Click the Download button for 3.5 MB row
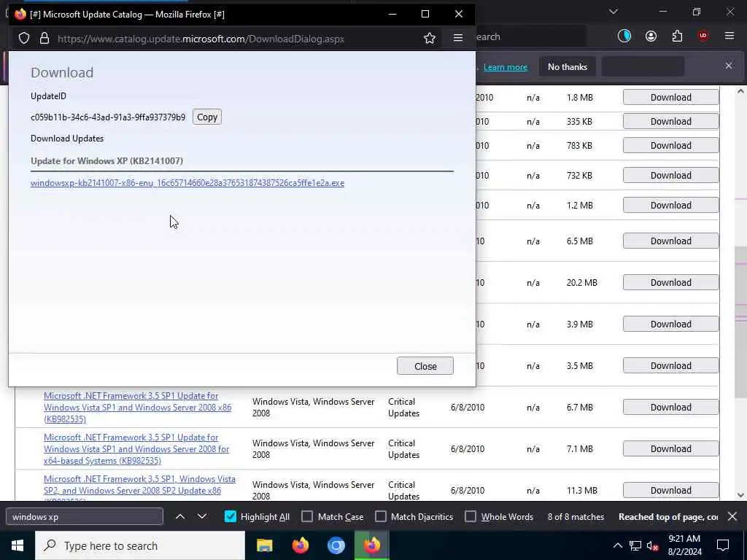The height and width of the screenshot is (560, 747). [671, 366]
